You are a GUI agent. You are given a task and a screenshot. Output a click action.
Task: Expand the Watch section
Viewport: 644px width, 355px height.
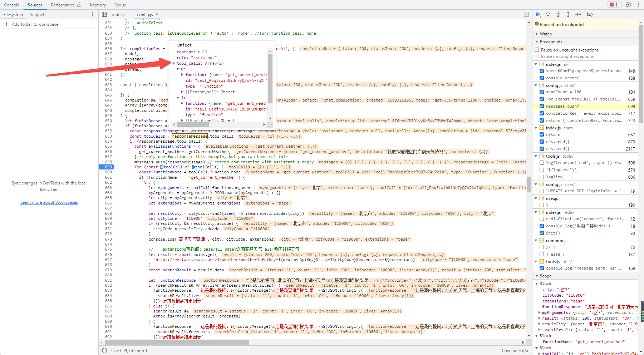(537, 34)
